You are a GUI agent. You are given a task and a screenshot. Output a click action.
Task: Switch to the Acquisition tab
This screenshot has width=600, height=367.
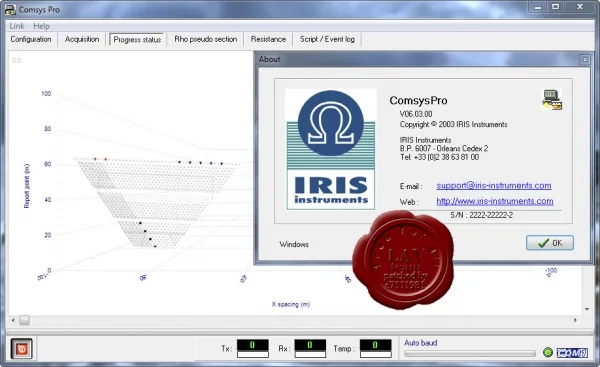tap(82, 39)
